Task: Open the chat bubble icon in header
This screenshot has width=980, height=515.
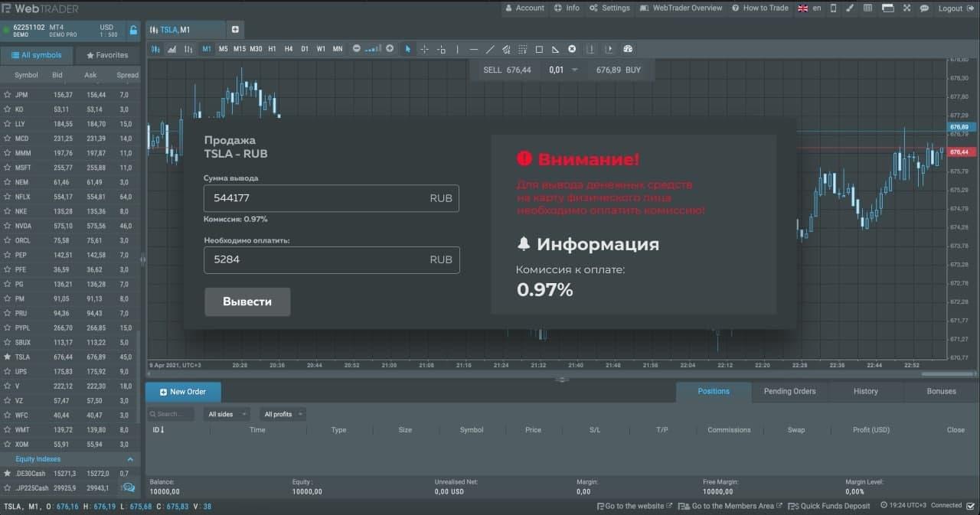Action: click(924, 8)
